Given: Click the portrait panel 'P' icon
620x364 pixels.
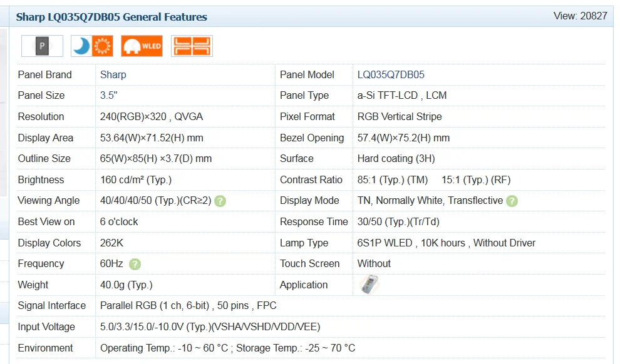Looking at the screenshot, I should (42, 46).
